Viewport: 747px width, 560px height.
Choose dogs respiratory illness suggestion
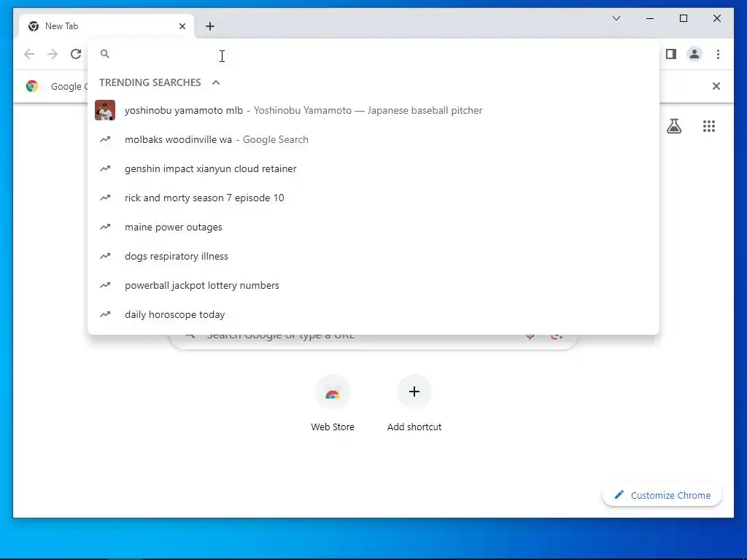[373, 256]
